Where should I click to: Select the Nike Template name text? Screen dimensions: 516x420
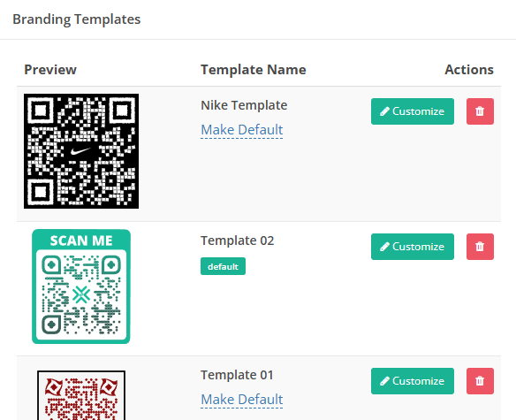(x=244, y=105)
